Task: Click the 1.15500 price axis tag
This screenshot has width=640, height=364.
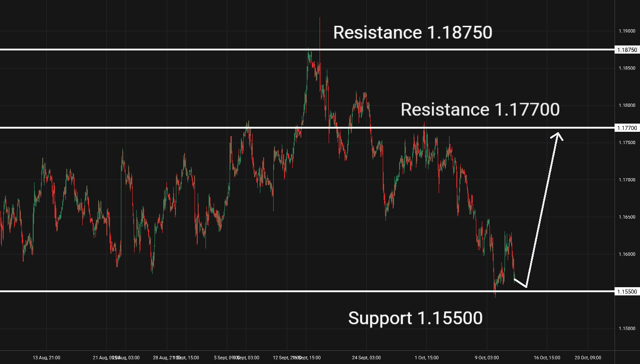Action: tap(627, 291)
